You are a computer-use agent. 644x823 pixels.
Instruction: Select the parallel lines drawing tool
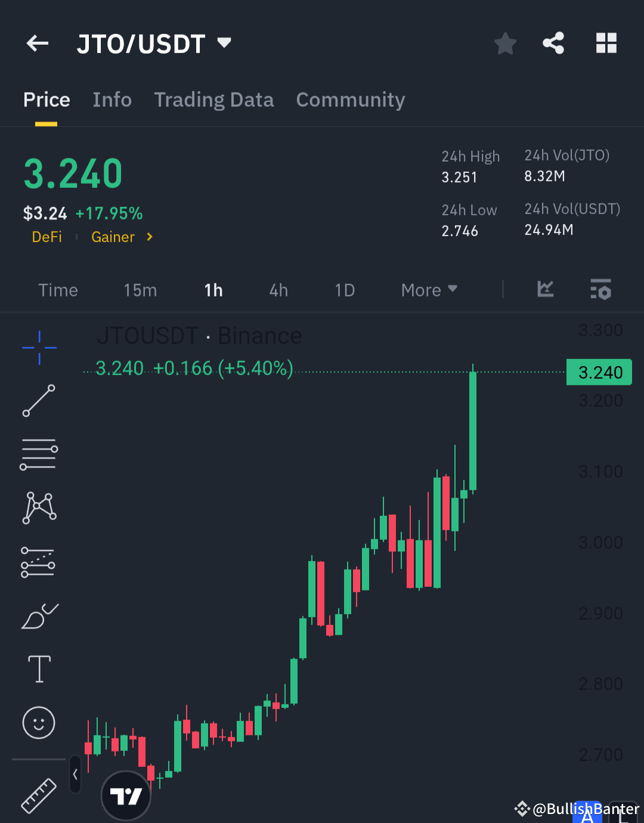[x=39, y=454]
